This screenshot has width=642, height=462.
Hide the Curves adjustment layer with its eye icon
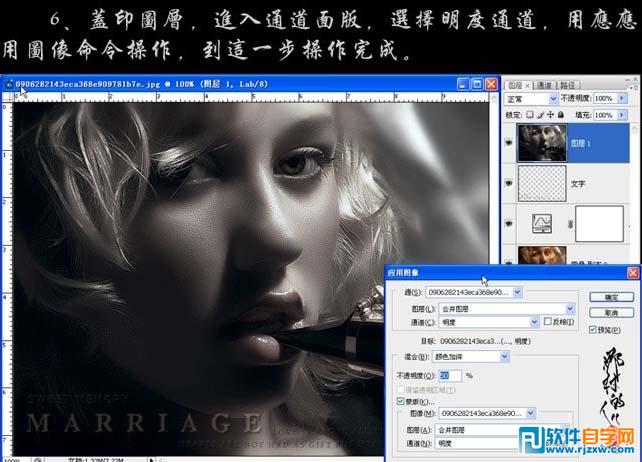tap(509, 224)
